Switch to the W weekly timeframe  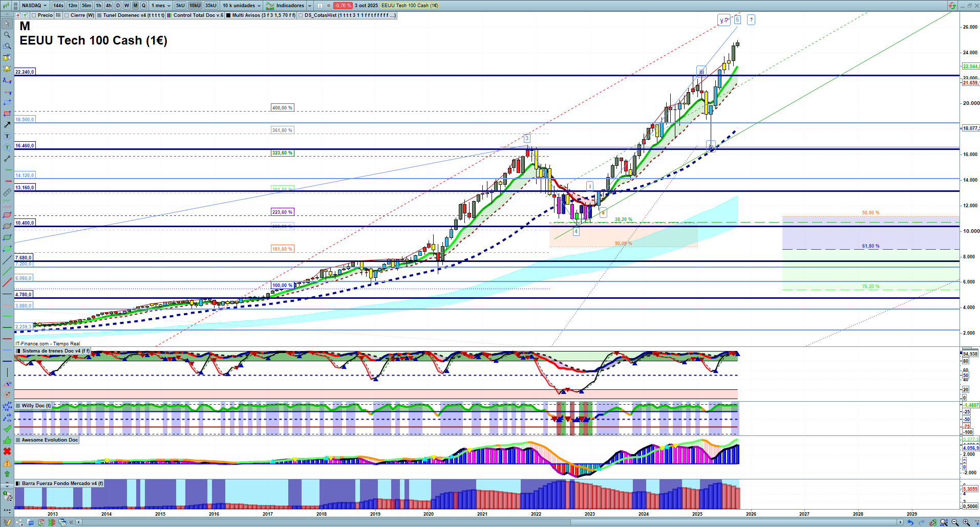126,6
